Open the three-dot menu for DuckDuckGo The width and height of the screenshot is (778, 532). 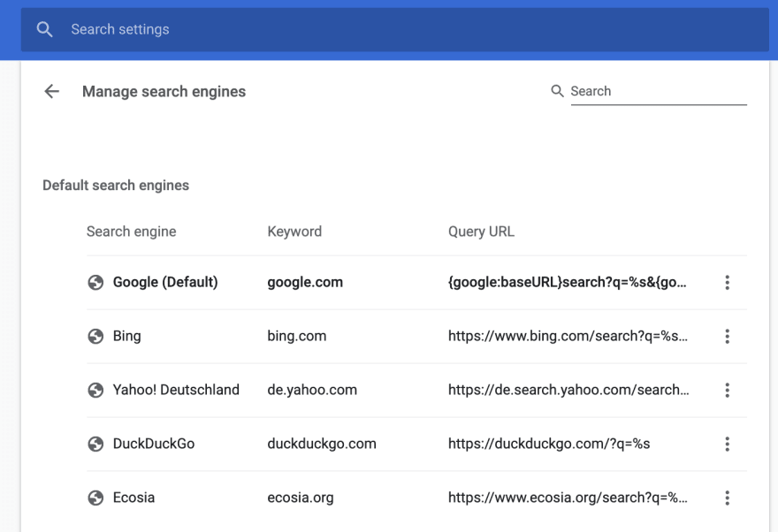(727, 444)
